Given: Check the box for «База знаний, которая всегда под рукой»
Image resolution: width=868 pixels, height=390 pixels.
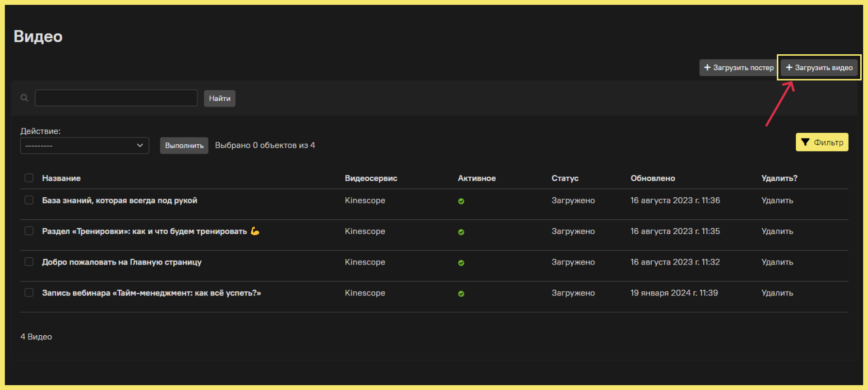Looking at the screenshot, I should point(29,200).
